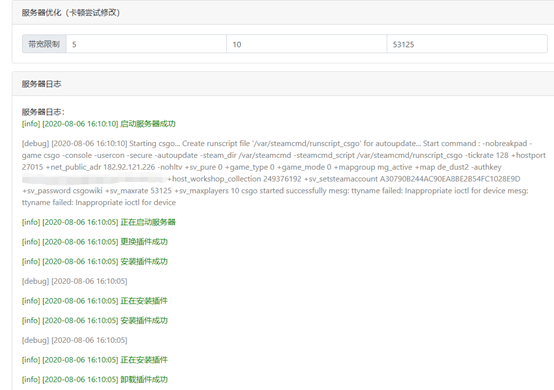The height and width of the screenshot is (390, 554).
Task: Click the 服务器日志: label above the logs
Action: [43, 112]
